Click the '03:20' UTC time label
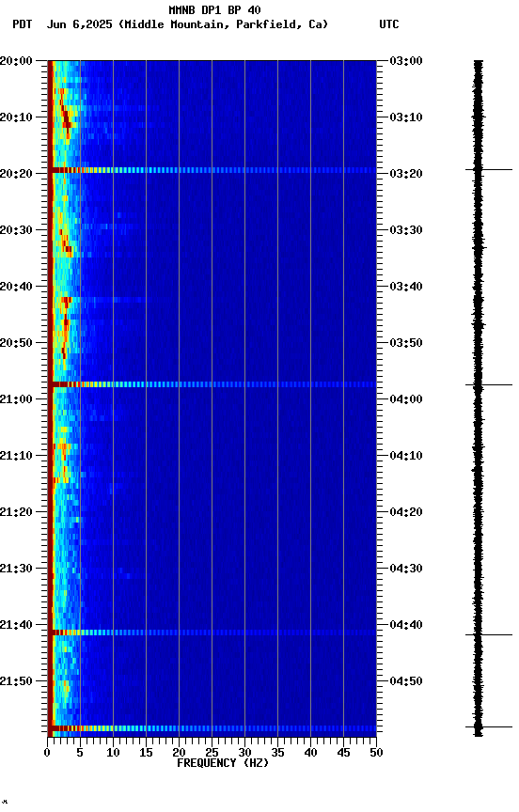Screen dimensions: 519x812 pyautogui.click(x=406, y=174)
